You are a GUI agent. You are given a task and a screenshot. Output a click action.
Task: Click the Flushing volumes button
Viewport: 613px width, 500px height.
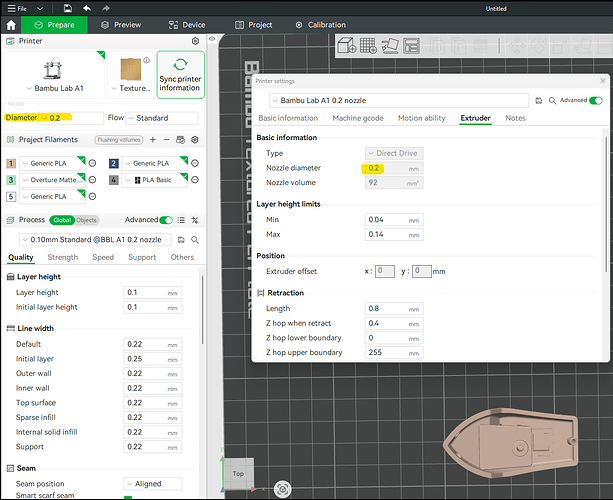point(119,140)
